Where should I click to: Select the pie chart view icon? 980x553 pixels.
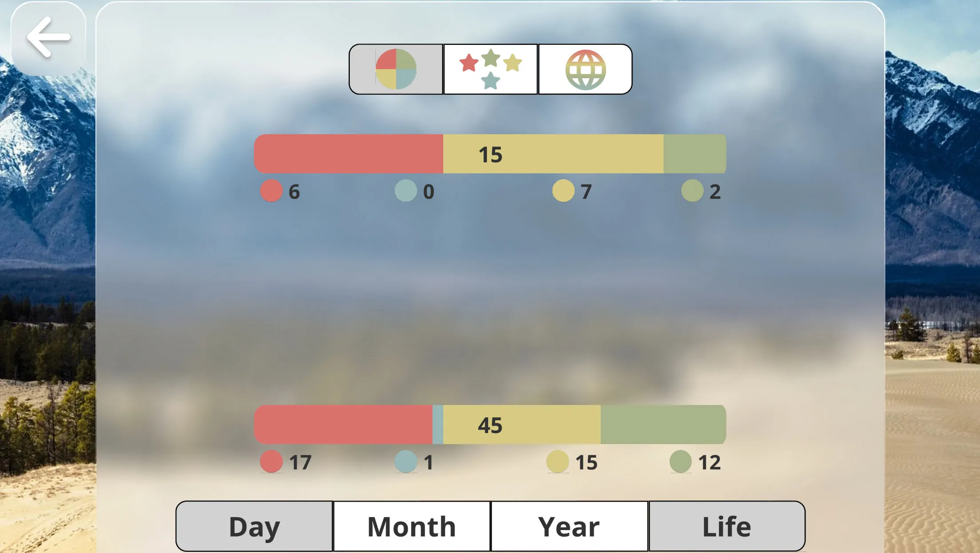396,68
